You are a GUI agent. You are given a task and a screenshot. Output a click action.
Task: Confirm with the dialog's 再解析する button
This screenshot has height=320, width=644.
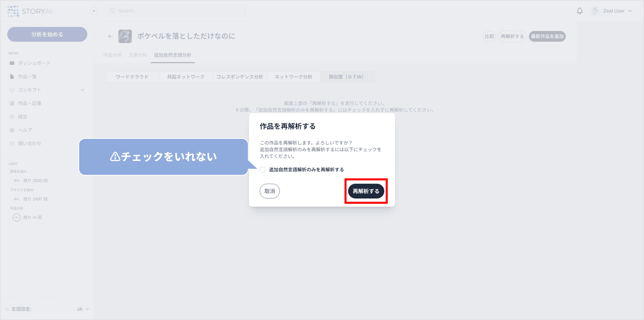coord(366,191)
